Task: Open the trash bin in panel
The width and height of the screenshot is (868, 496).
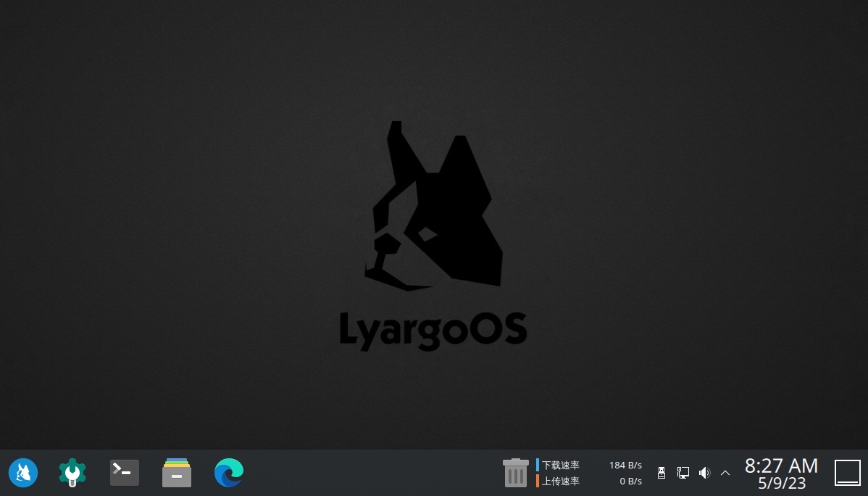Action: [515, 473]
